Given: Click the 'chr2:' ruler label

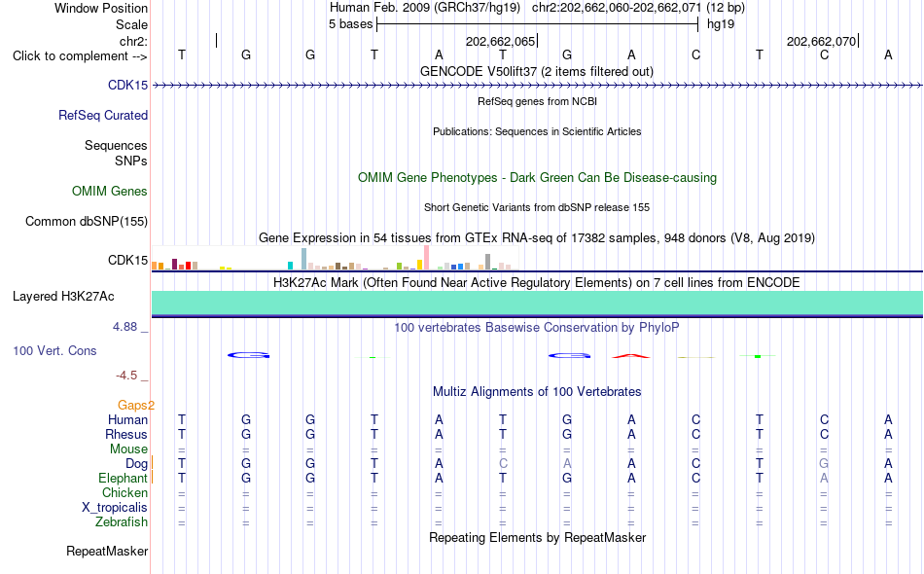Looking at the screenshot, I should click(x=133, y=41).
